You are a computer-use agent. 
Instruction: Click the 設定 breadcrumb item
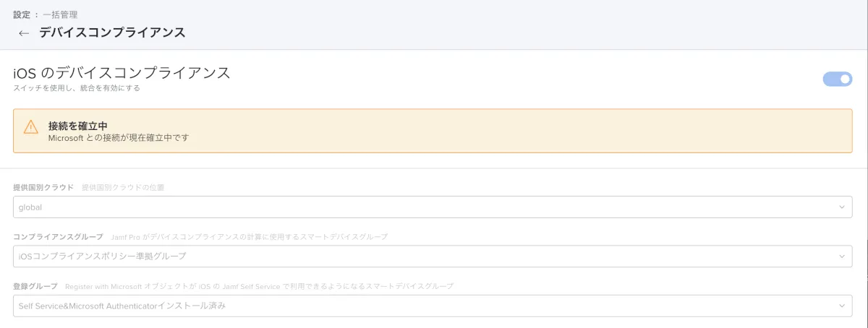(x=22, y=14)
